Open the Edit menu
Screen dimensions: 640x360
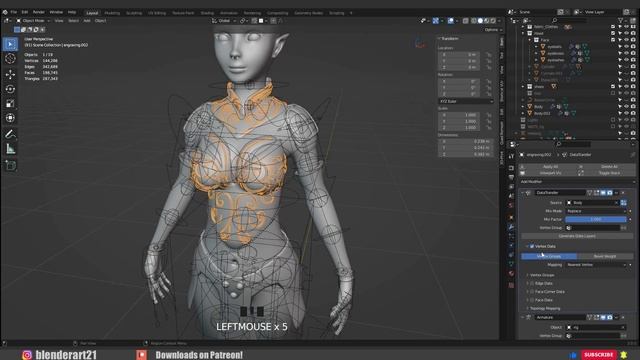click(25, 12)
